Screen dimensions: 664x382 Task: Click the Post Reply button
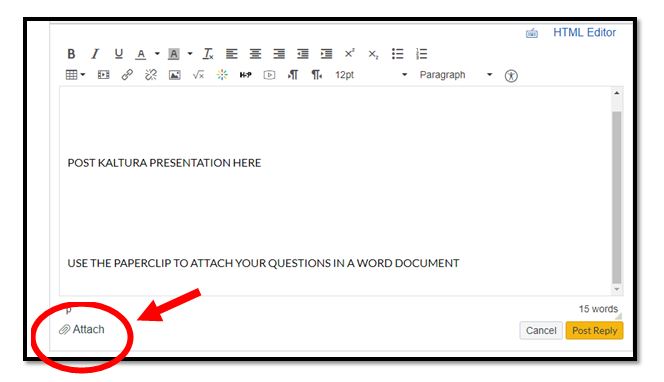595,331
